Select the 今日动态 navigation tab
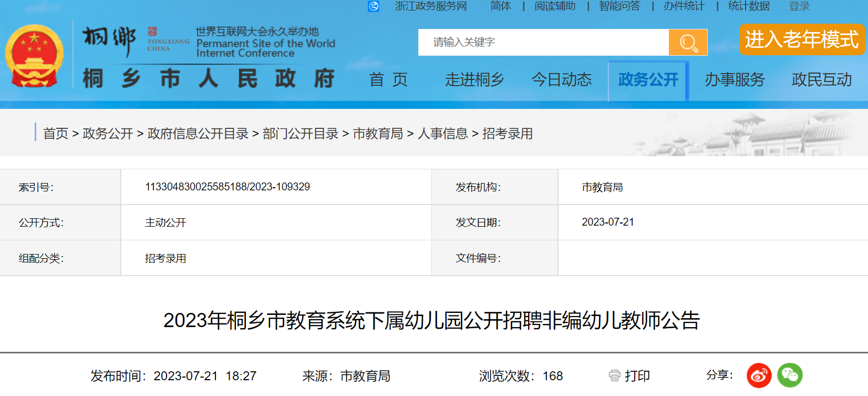868x396 pixels. click(x=561, y=80)
